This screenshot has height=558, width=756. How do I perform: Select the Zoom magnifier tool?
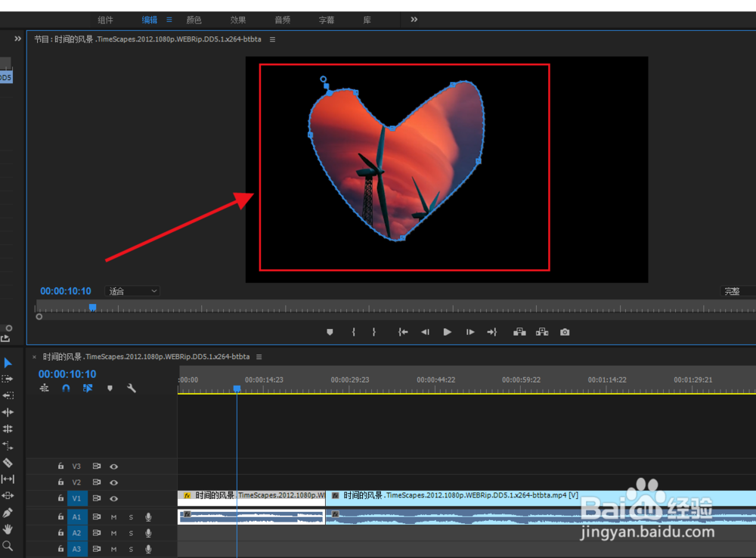8,546
